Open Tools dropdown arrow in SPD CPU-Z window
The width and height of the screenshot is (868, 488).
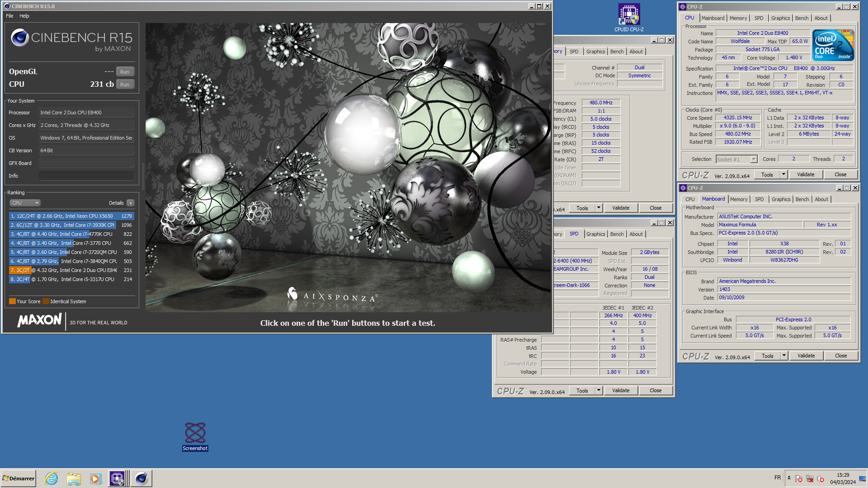click(x=599, y=390)
